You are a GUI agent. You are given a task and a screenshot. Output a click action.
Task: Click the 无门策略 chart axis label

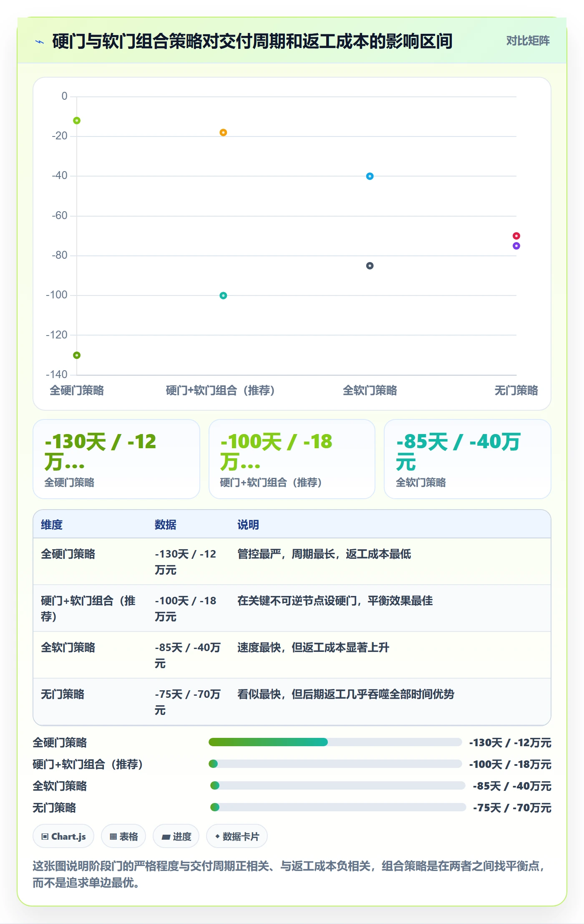516,391
